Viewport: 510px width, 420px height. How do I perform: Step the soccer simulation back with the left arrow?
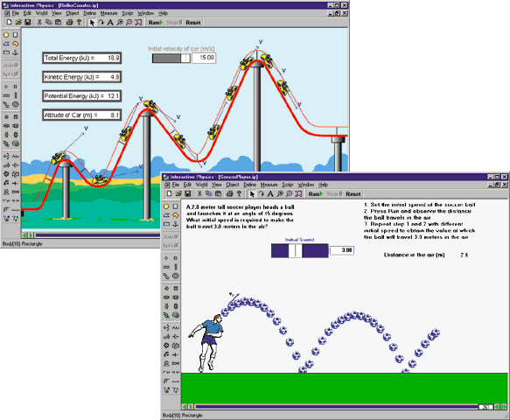pos(185,407)
